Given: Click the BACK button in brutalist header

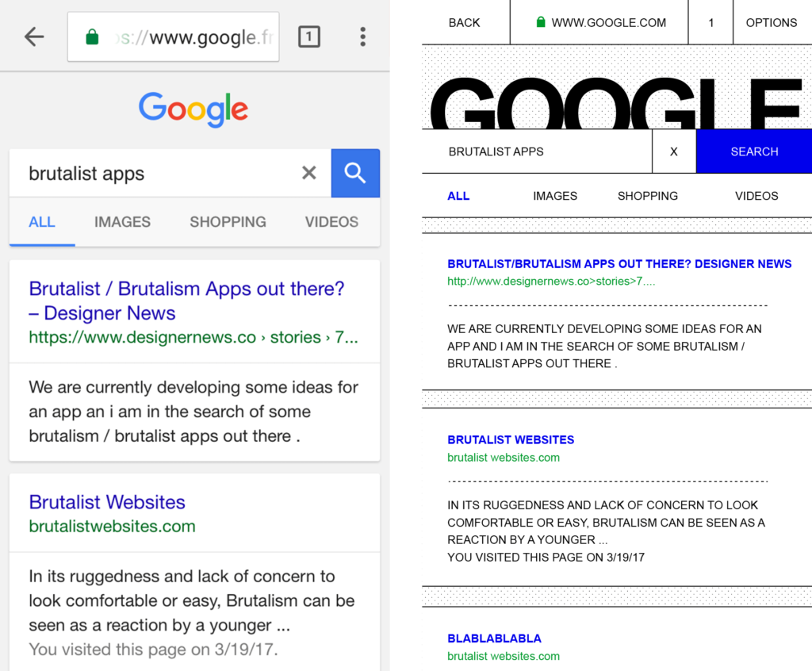Looking at the screenshot, I should coord(464,22).
